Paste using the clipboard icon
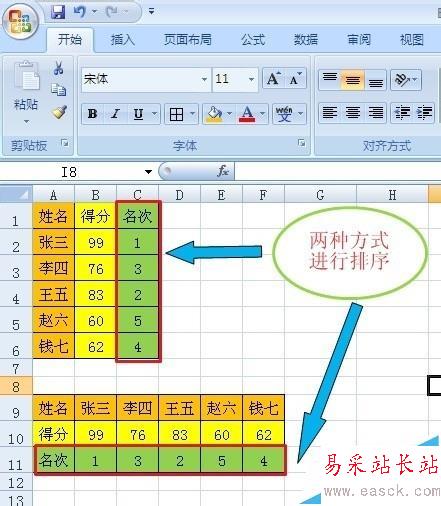 (x=26, y=76)
